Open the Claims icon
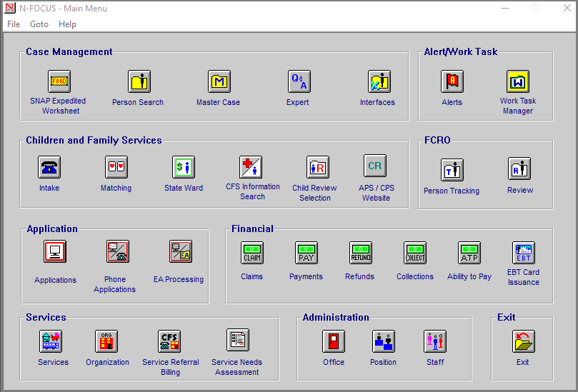 click(251, 253)
